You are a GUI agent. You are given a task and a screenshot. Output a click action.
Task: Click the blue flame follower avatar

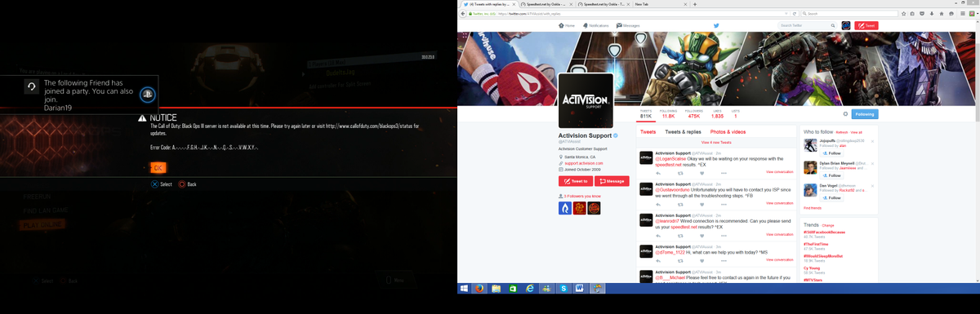[x=564, y=209]
